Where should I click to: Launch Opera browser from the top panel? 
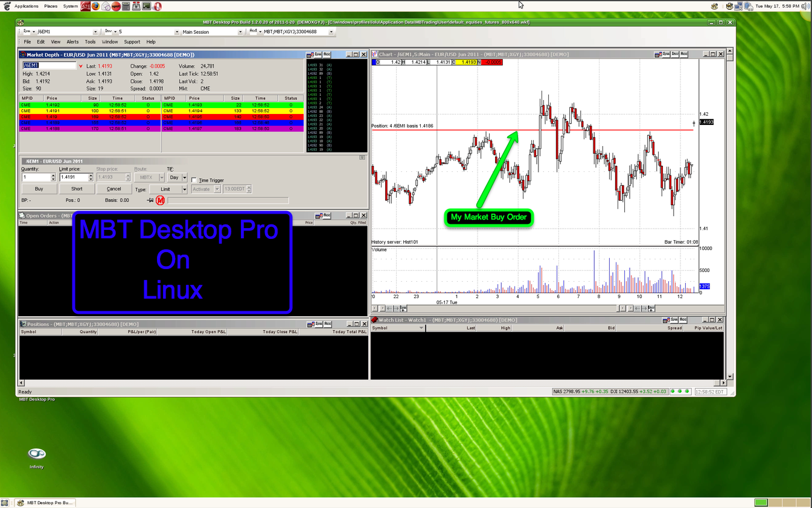157,6
